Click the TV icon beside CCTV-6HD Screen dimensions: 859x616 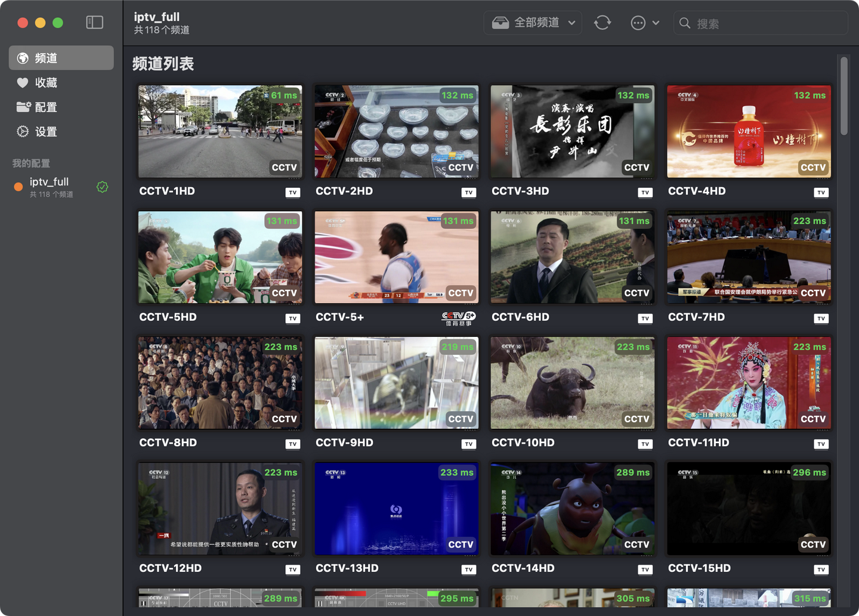pyautogui.click(x=645, y=318)
